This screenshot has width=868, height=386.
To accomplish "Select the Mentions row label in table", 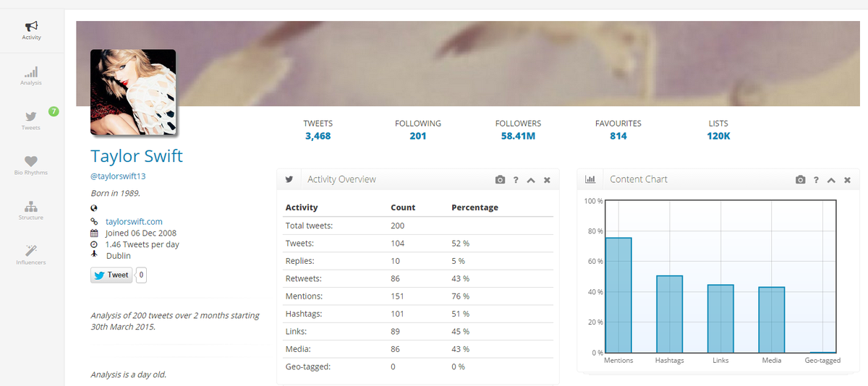I will pyautogui.click(x=305, y=296).
